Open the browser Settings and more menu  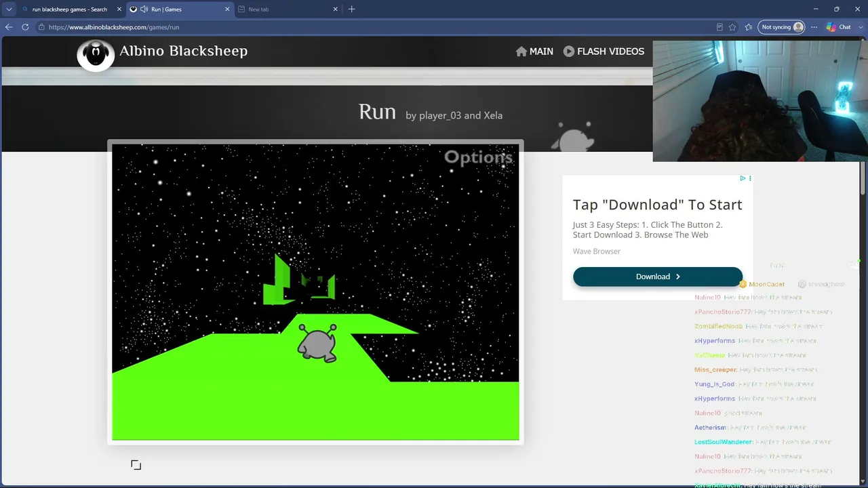click(814, 27)
